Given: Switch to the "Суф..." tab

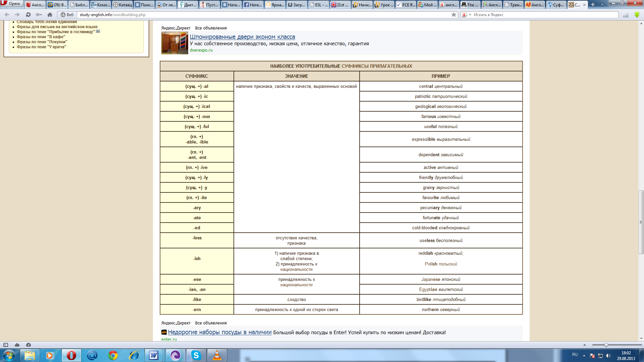Looking at the screenshot, I should pos(556,5).
